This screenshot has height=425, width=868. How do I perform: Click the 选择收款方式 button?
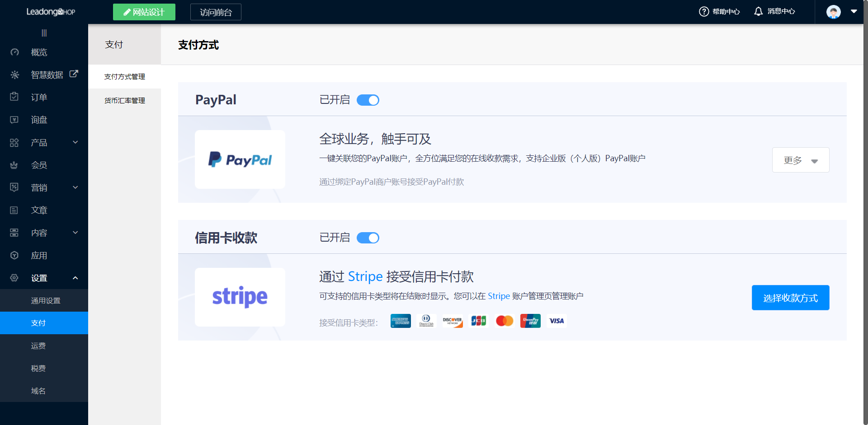[790, 298]
